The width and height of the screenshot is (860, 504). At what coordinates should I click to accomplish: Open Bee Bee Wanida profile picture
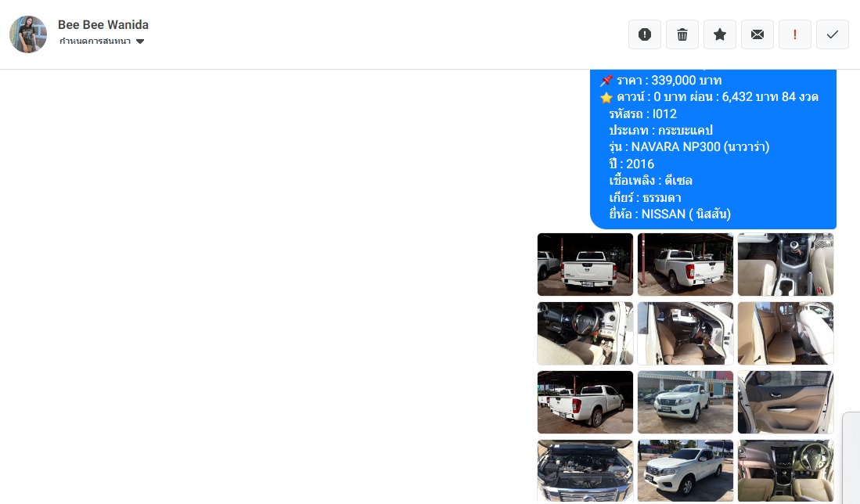(x=28, y=34)
